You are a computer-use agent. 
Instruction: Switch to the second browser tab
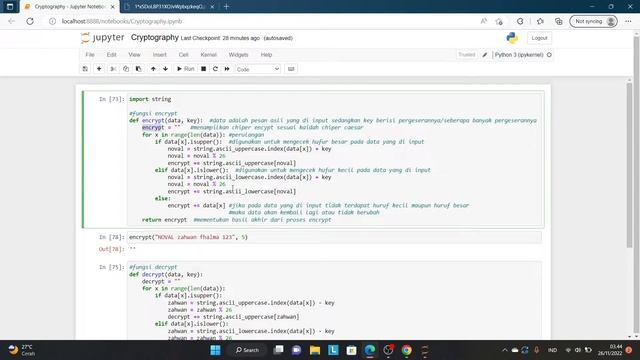tap(169, 7)
